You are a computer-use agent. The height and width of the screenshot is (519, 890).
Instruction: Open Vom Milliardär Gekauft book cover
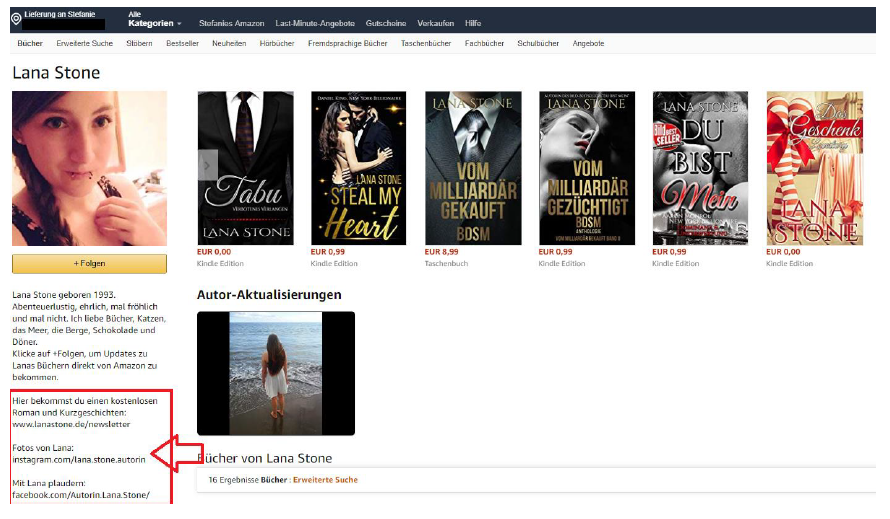point(473,168)
